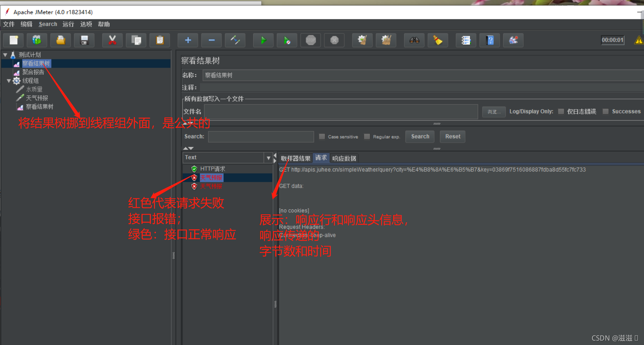Open the Templates toolbar icon
Image resolution: width=644 pixels, height=345 pixels.
(37, 40)
